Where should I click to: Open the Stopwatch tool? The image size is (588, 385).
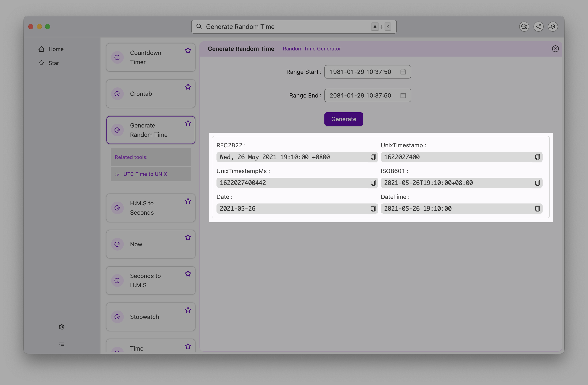point(151,317)
